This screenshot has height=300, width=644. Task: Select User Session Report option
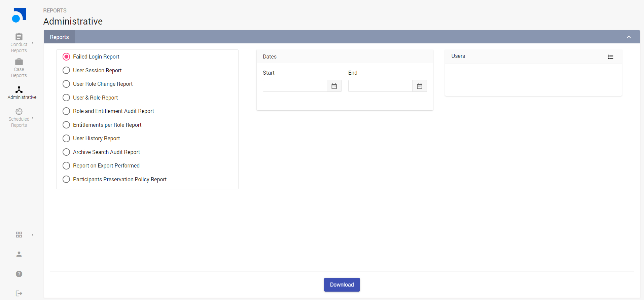(92, 70)
